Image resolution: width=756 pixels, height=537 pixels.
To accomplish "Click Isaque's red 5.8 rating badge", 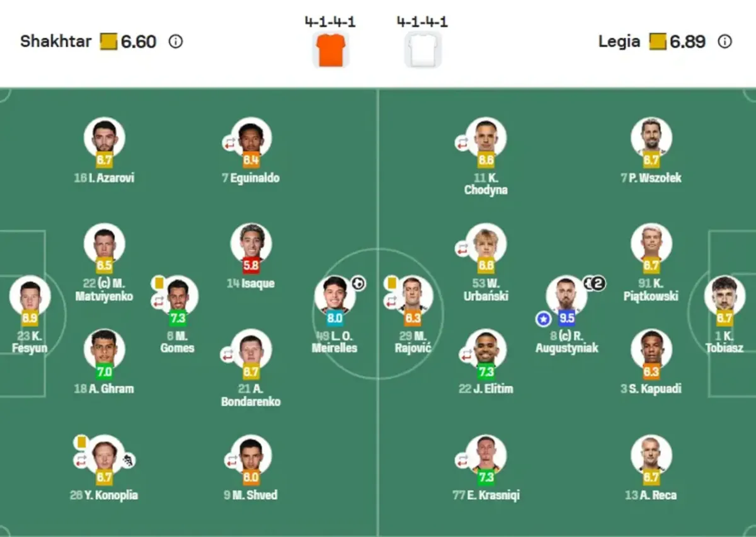I will [x=251, y=266].
